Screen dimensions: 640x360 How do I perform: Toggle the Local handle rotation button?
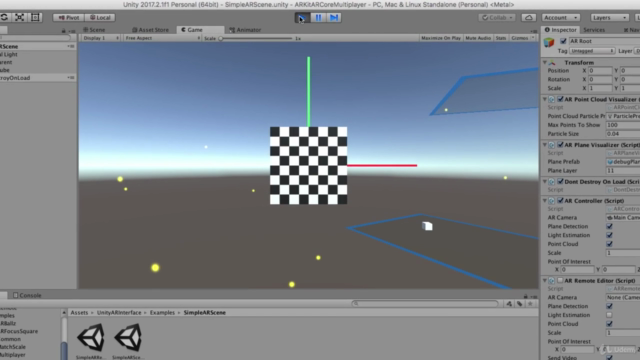click(100, 18)
